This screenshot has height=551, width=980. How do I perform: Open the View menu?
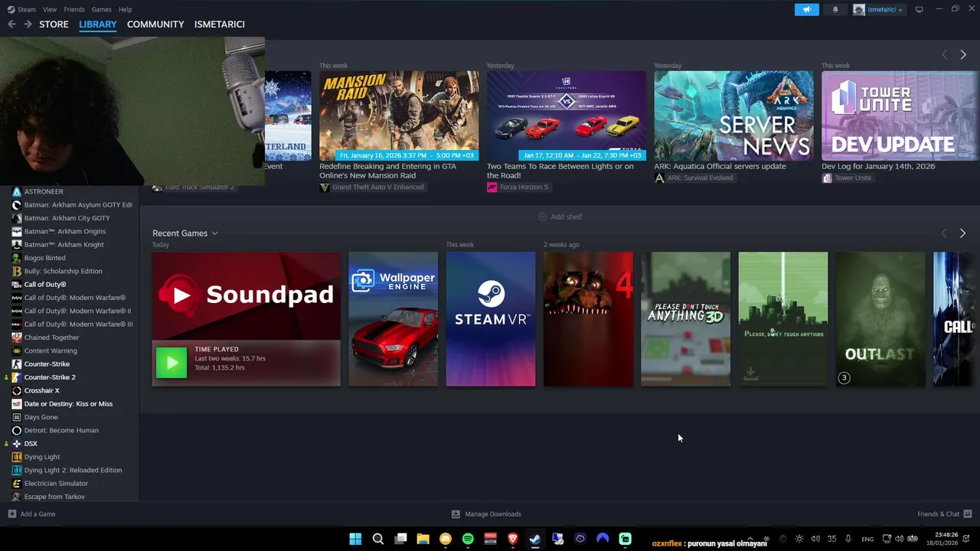50,9
